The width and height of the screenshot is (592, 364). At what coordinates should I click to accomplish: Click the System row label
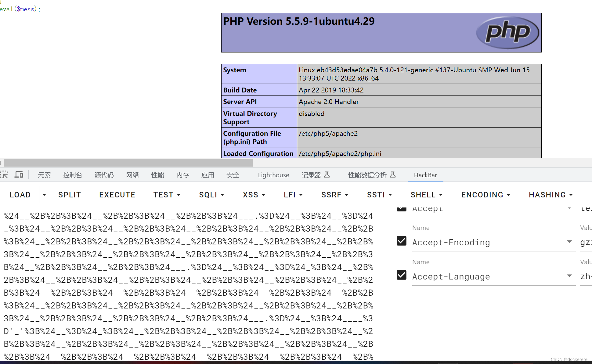pyautogui.click(x=234, y=70)
